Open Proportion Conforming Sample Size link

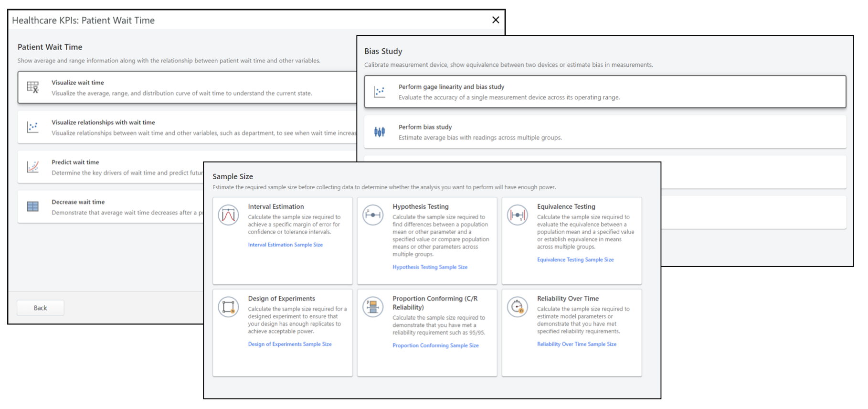coord(435,345)
